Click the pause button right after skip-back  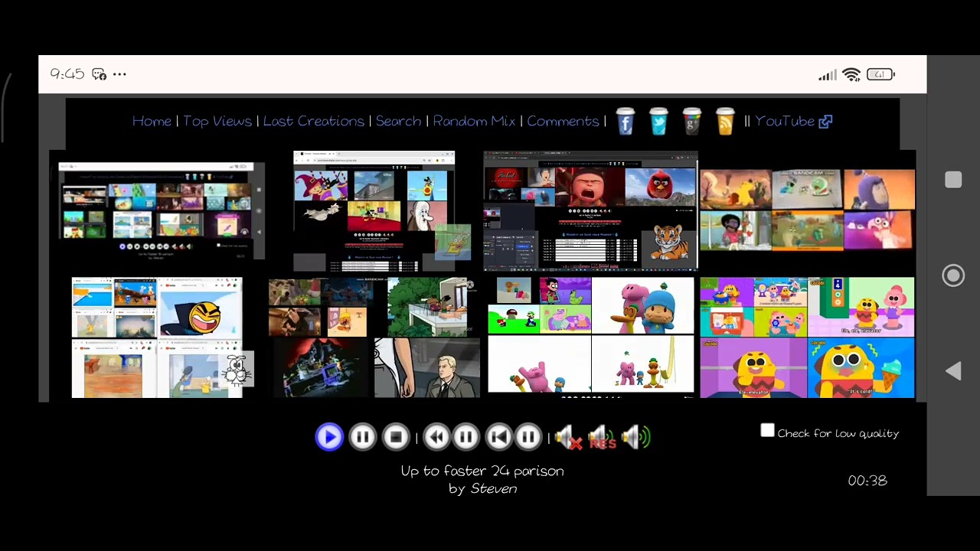pos(528,437)
